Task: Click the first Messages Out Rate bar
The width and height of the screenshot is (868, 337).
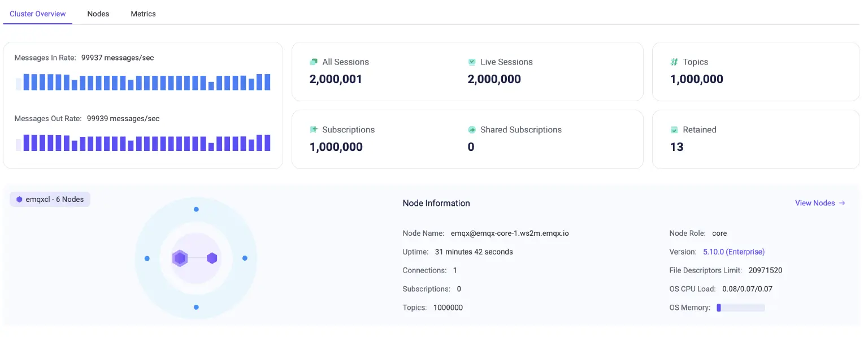Action: coord(19,145)
